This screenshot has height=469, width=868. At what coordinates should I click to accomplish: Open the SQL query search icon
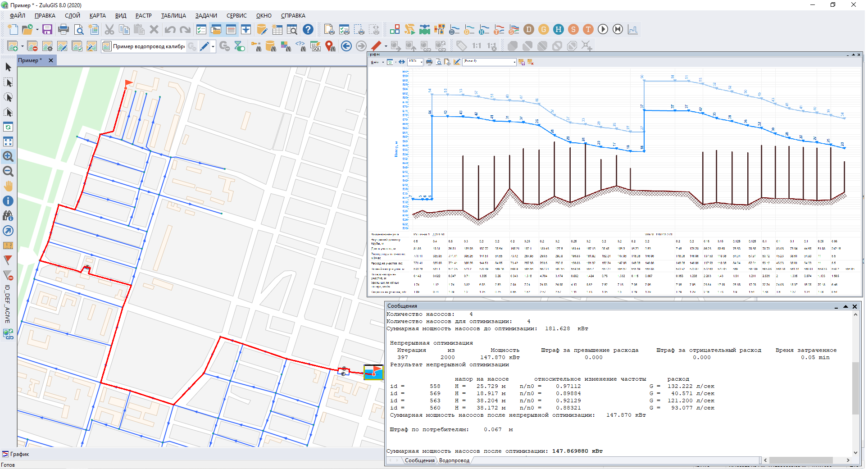316,46
